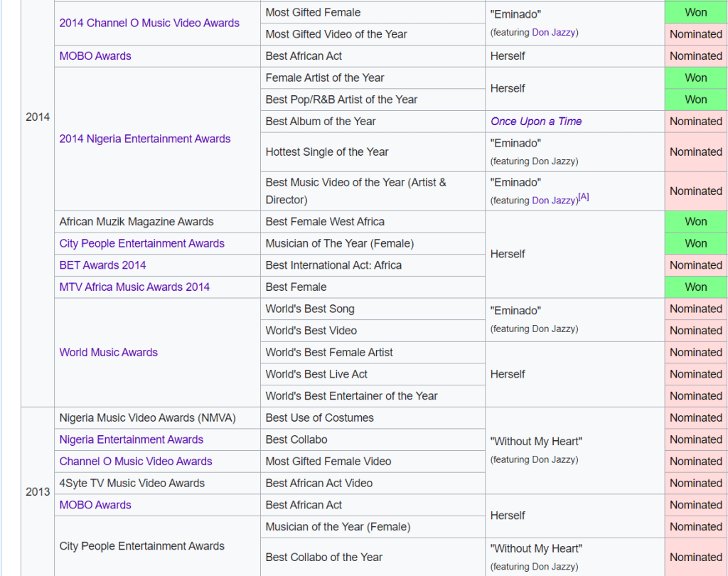Open MTV Africa Music Awards 2014 link
Image resolution: width=728 pixels, height=576 pixels.
(x=134, y=287)
